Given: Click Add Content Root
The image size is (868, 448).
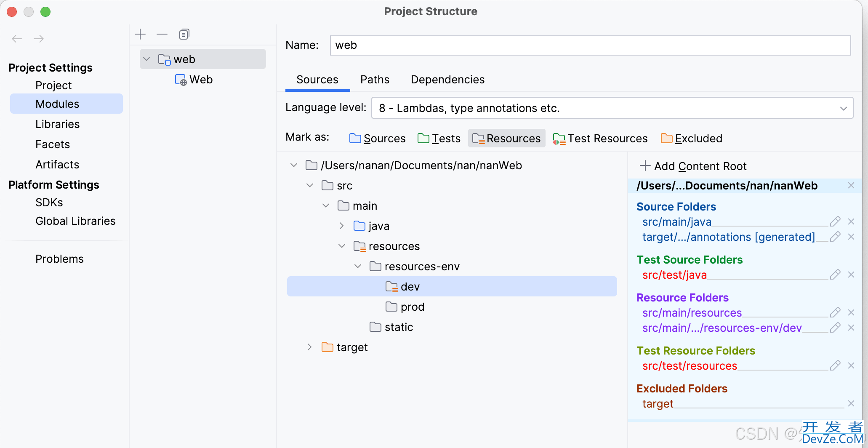Looking at the screenshot, I should (693, 166).
